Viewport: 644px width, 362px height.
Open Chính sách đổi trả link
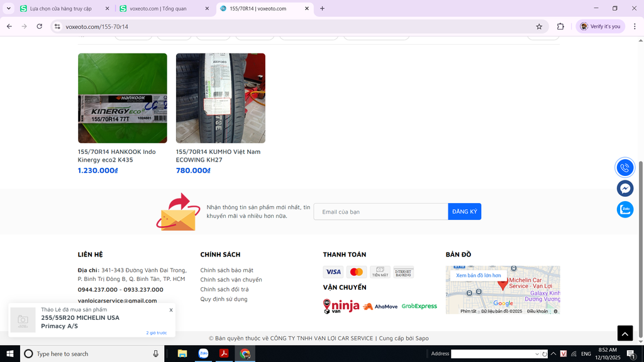[225, 289]
